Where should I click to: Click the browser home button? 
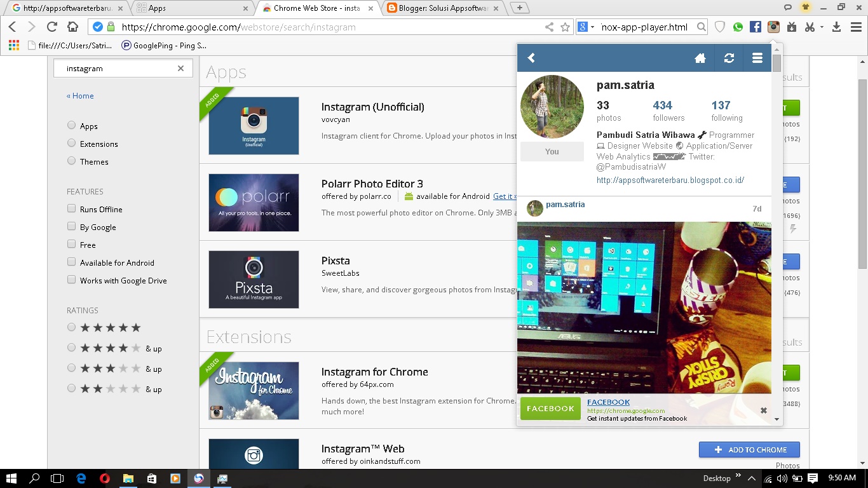click(x=72, y=27)
